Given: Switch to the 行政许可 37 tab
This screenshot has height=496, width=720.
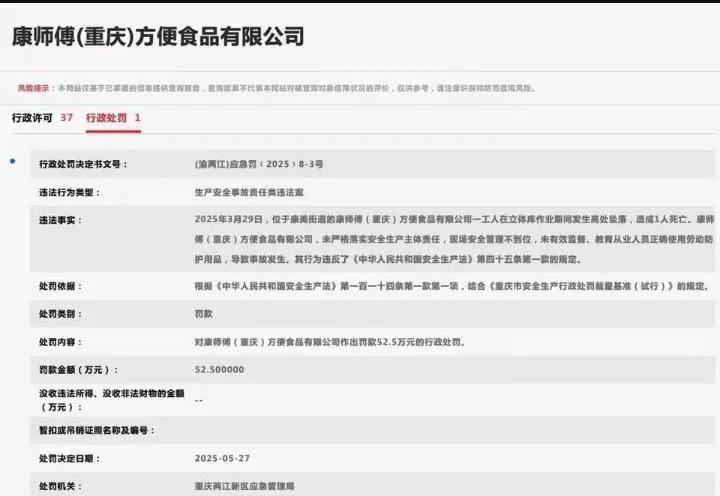Looking at the screenshot, I should (42, 118).
